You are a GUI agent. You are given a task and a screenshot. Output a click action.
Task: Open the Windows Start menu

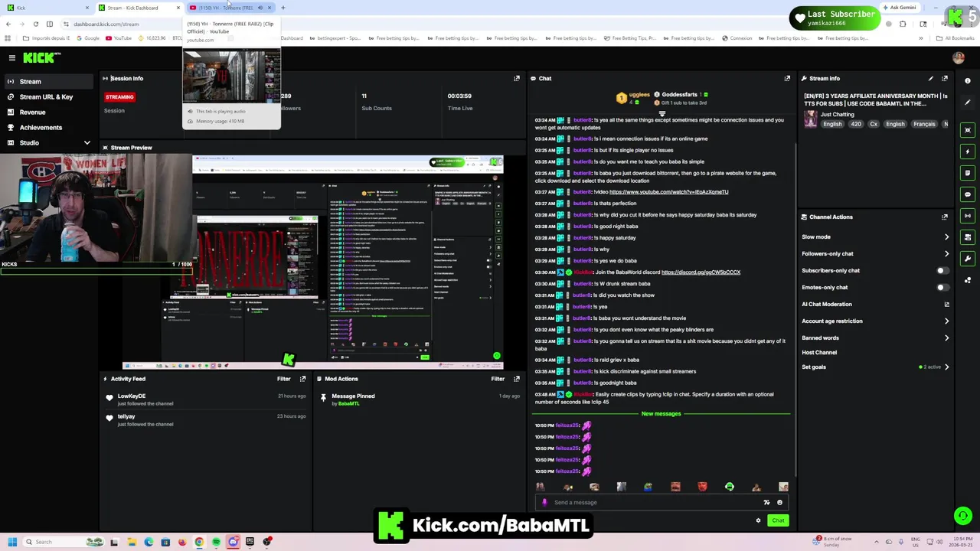point(11,542)
